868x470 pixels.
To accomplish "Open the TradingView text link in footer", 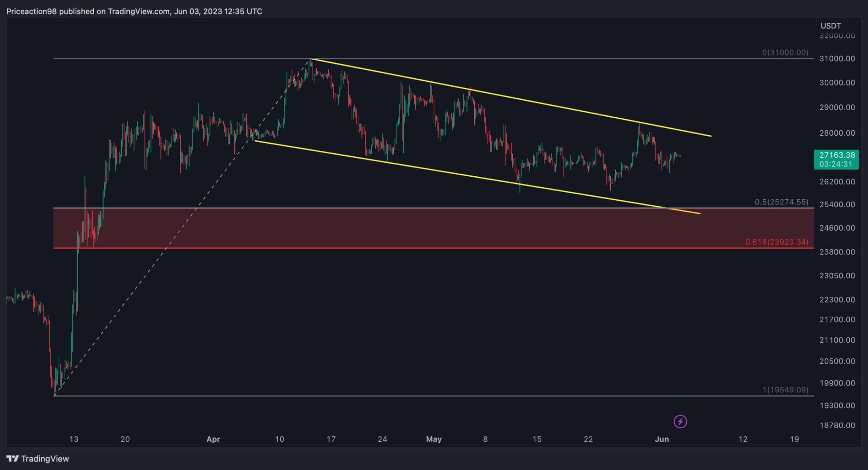I will [45, 459].
